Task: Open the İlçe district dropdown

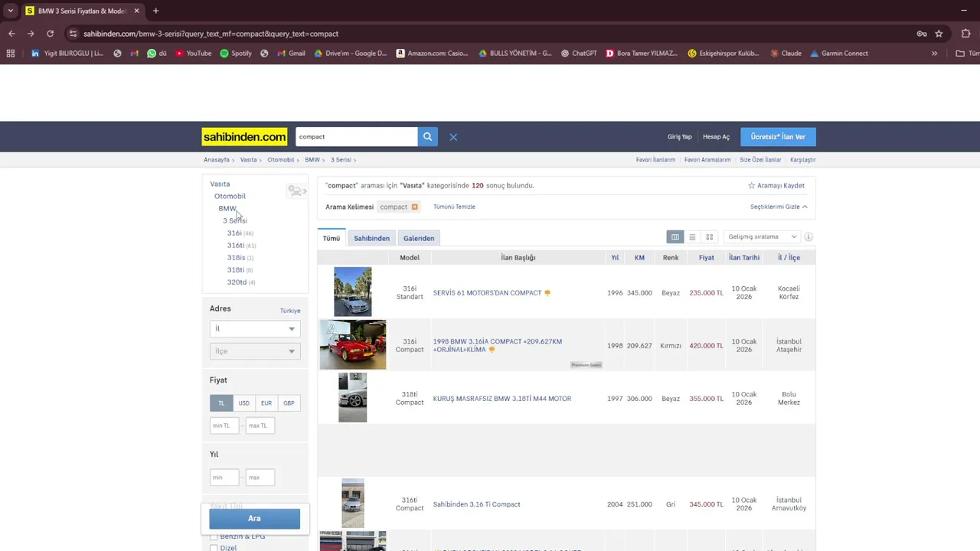Action: [255, 351]
